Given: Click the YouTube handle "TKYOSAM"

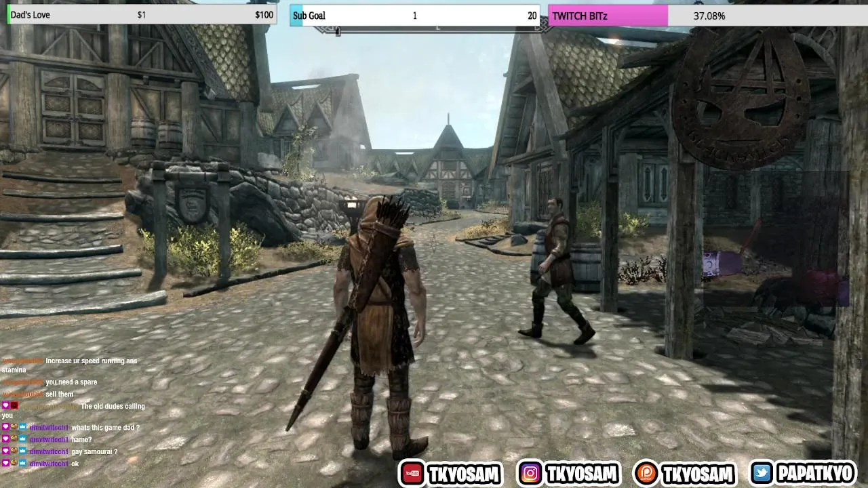Looking at the screenshot, I should [x=464, y=474].
